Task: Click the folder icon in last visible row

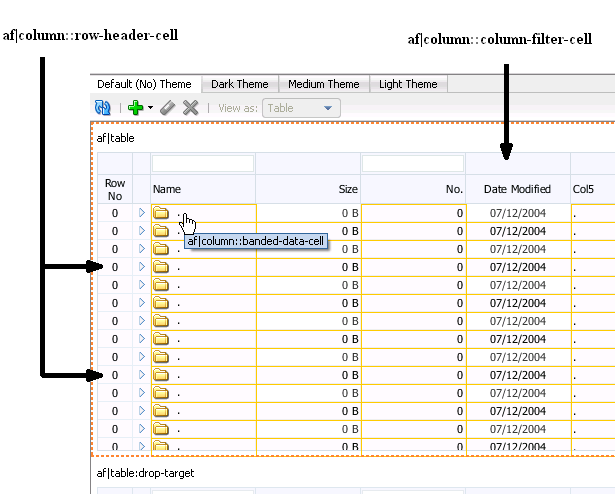Action: point(161,446)
